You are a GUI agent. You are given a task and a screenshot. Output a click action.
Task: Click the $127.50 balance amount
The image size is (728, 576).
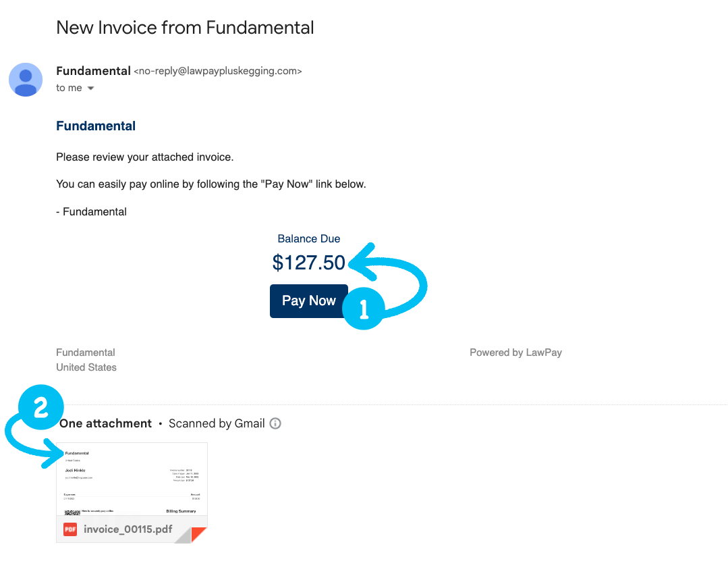pyautogui.click(x=308, y=263)
